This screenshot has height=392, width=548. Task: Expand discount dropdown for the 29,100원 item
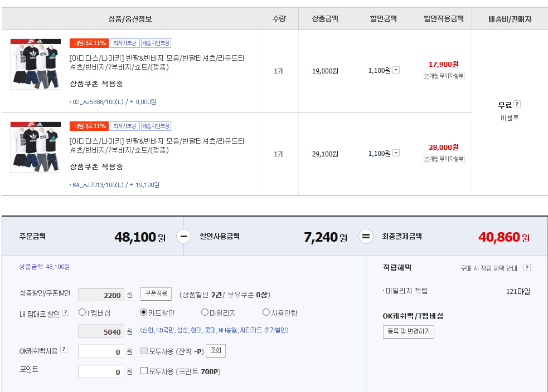point(396,153)
